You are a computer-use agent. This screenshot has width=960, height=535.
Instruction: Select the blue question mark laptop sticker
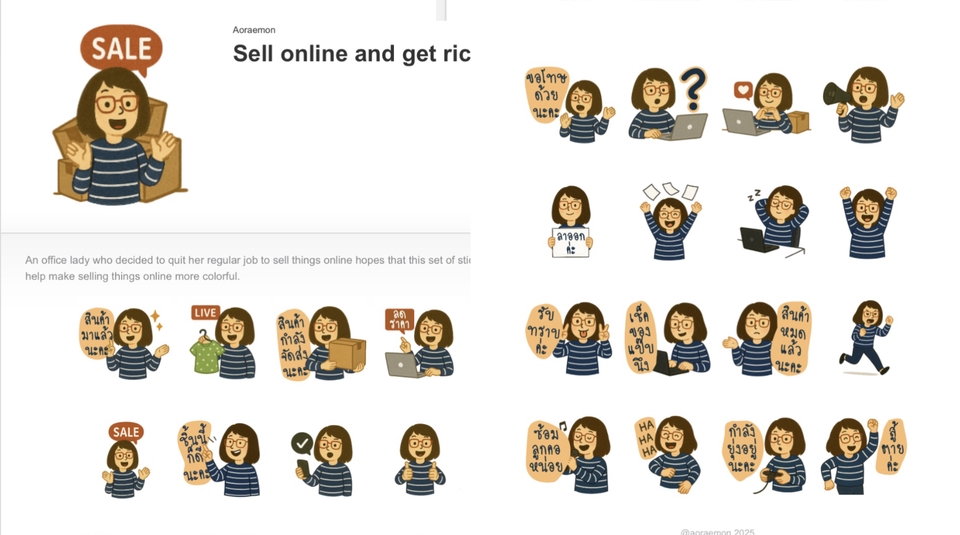(x=668, y=103)
